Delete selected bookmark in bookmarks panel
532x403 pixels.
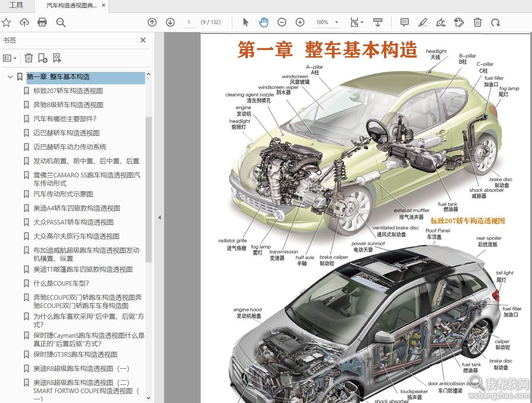[29, 58]
